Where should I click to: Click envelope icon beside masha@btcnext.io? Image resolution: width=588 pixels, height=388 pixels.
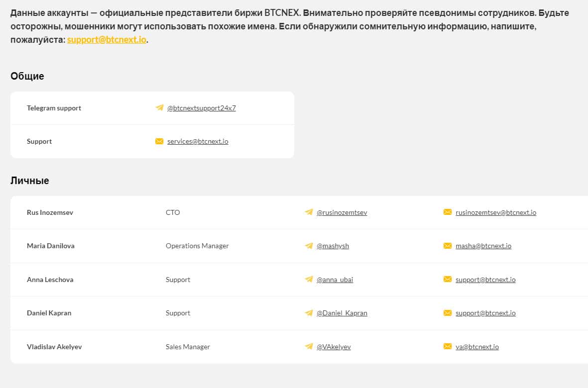[x=447, y=245]
